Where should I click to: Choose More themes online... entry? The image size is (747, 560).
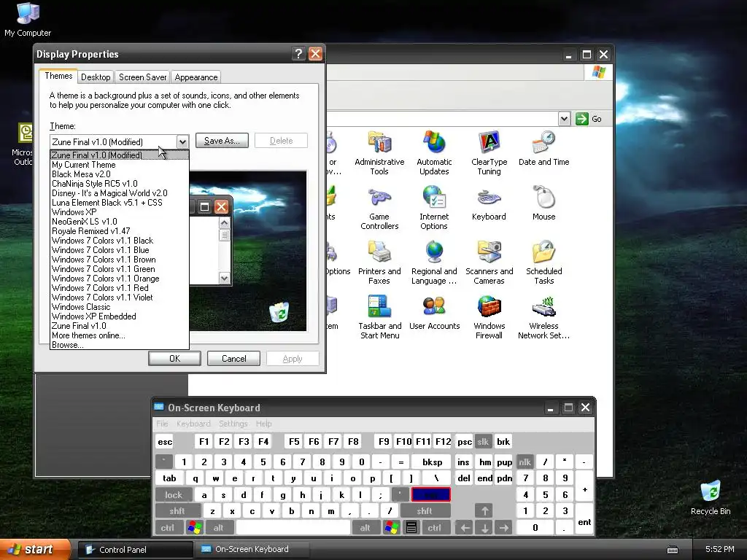coord(120,335)
